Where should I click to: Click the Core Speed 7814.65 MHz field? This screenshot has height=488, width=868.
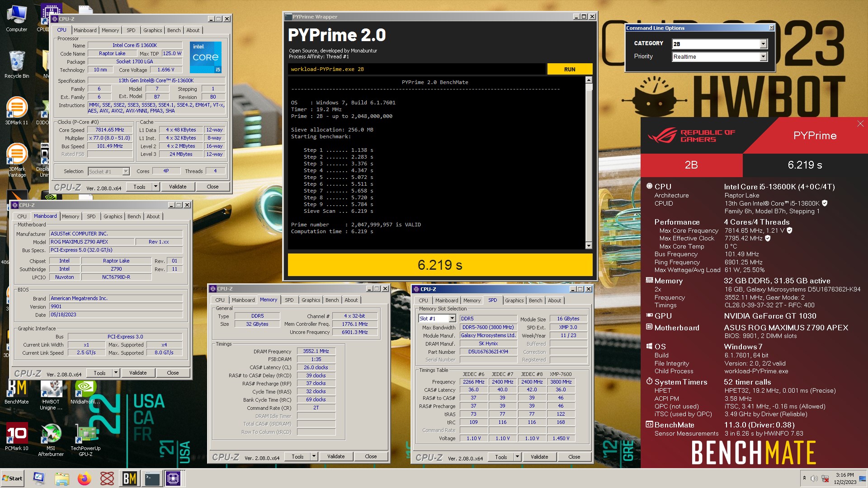(109, 130)
